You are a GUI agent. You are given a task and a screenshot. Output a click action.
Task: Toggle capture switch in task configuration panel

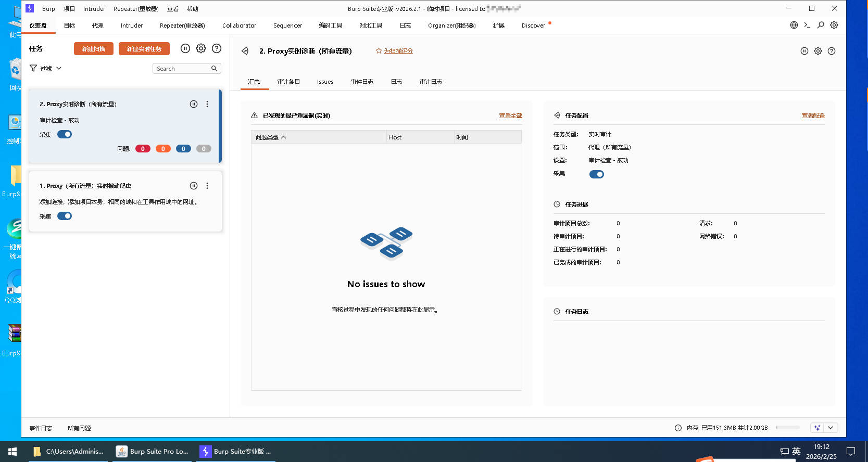point(596,174)
